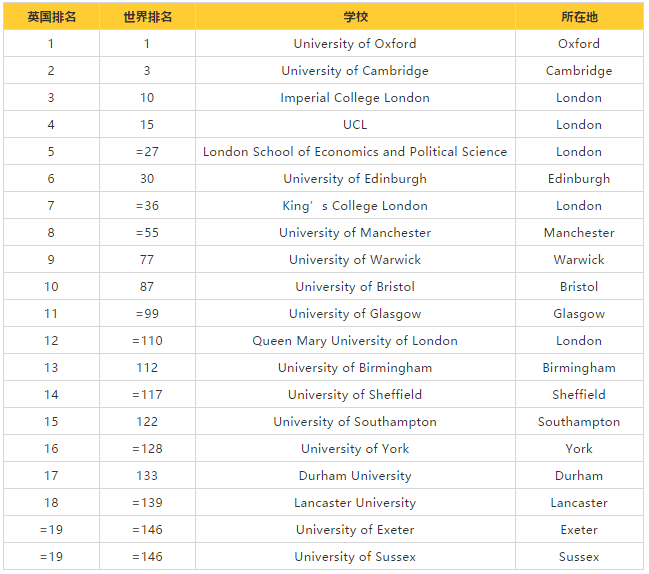Click the Sheffield location cell

coord(579,394)
